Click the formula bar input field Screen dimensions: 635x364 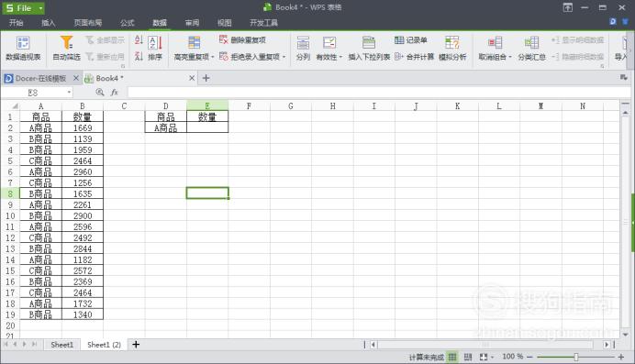(x=379, y=93)
